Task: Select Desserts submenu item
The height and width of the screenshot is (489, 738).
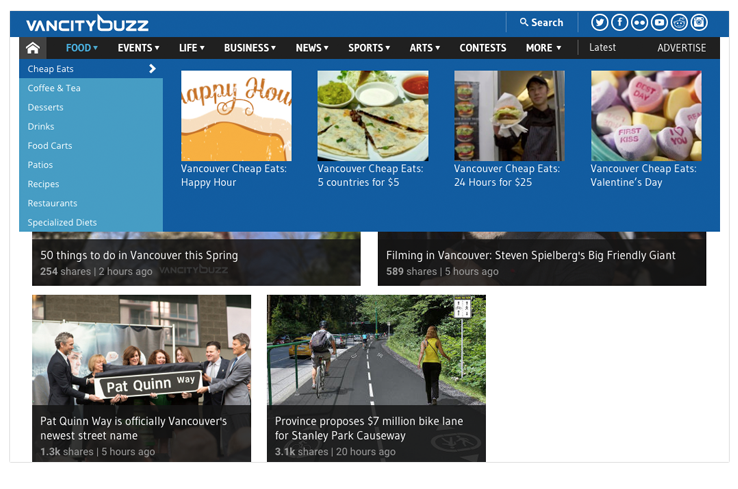Action: pyautogui.click(x=91, y=107)
